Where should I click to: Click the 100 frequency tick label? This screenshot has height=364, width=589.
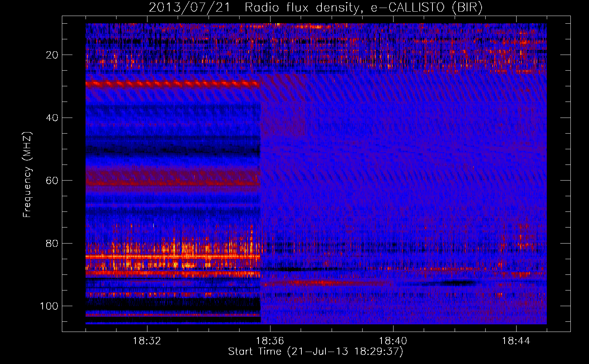point(49,306)
